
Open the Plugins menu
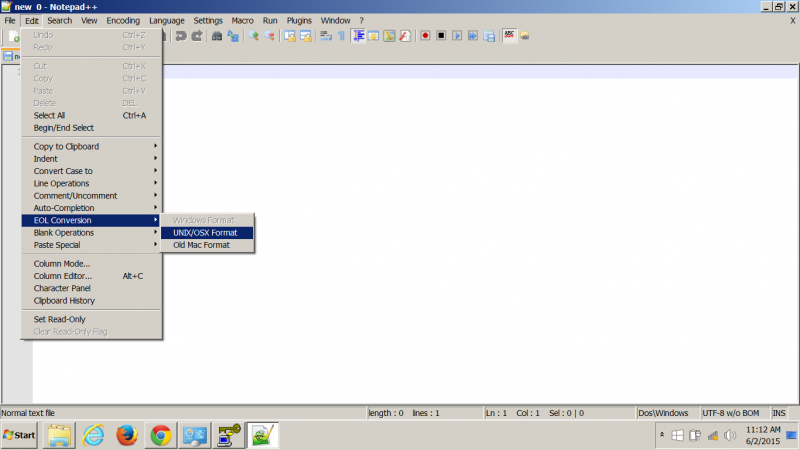(x=299, y=20)
